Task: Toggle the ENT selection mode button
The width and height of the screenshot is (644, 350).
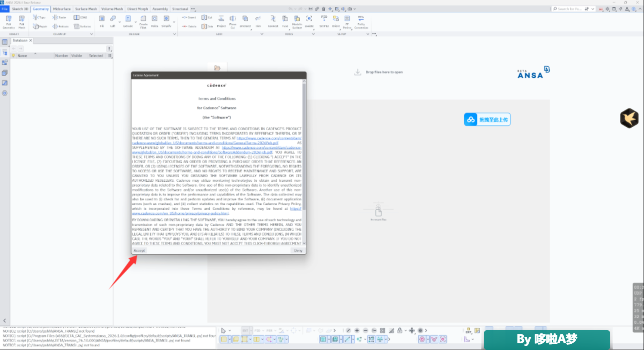Action: pos(245,330)
